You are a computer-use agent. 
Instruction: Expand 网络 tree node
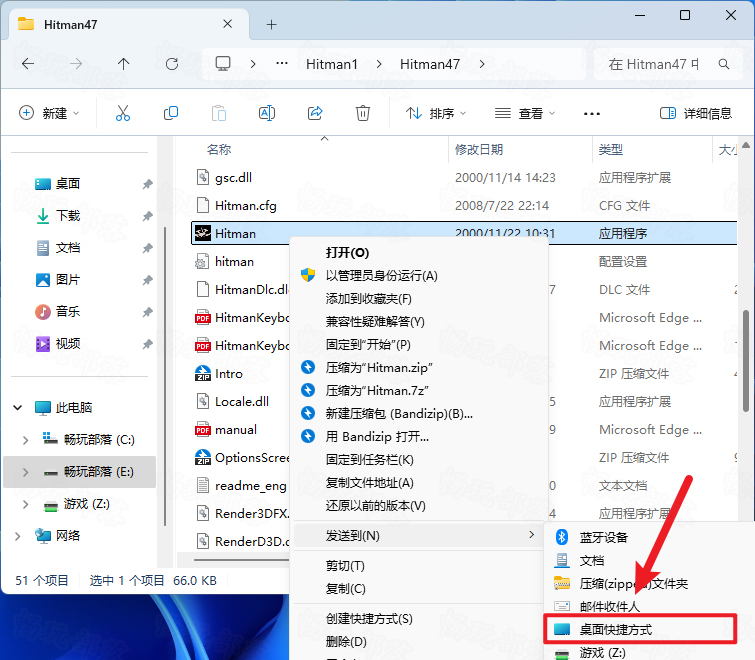[17, 536]
